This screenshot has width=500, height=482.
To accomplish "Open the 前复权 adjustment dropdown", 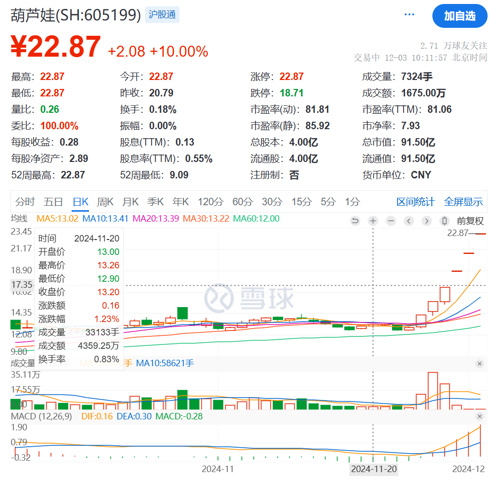I will tap(470, 221).
